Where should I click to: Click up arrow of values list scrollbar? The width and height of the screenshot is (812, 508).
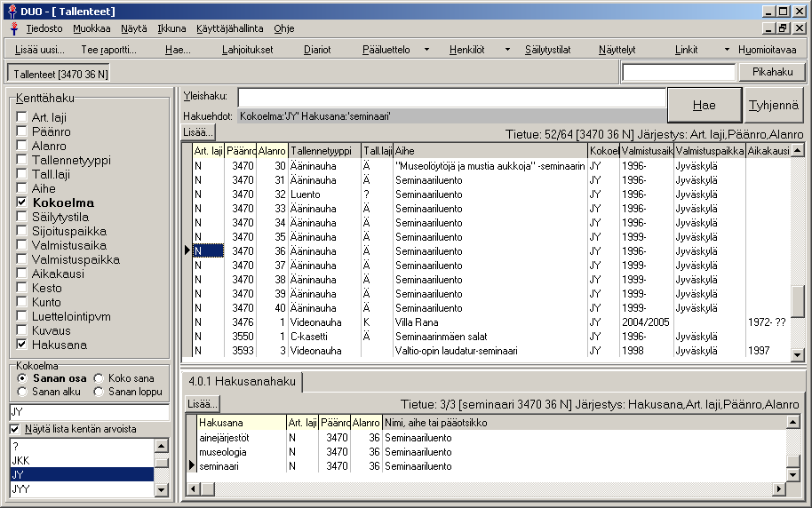[161, 446]
